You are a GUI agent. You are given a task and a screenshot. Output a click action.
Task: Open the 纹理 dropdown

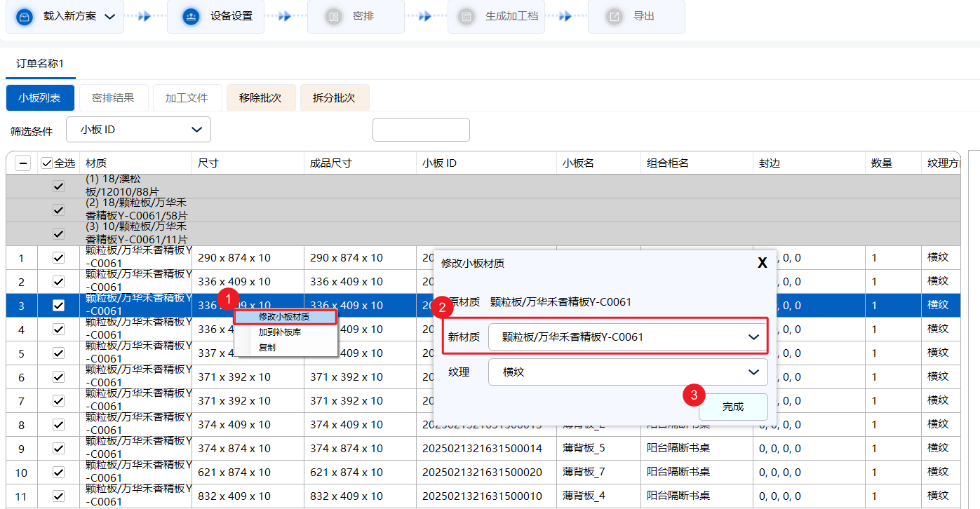(x=627, y=372)
